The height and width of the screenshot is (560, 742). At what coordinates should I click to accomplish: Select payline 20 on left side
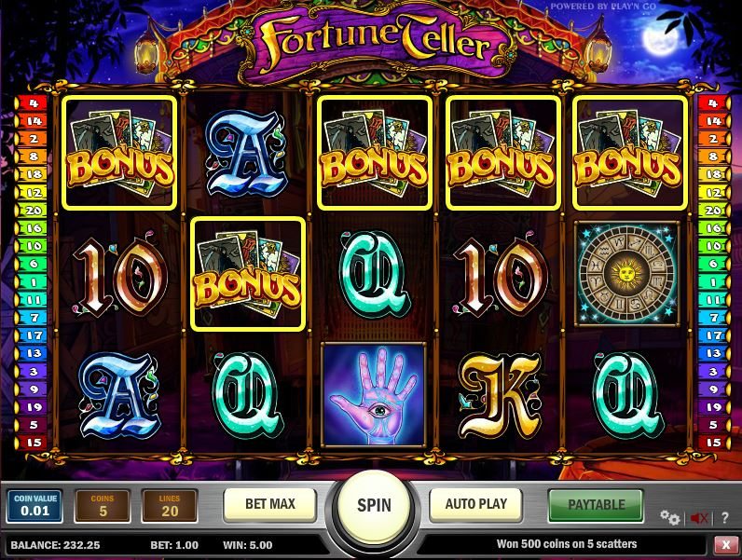click(x=32, y=210)
